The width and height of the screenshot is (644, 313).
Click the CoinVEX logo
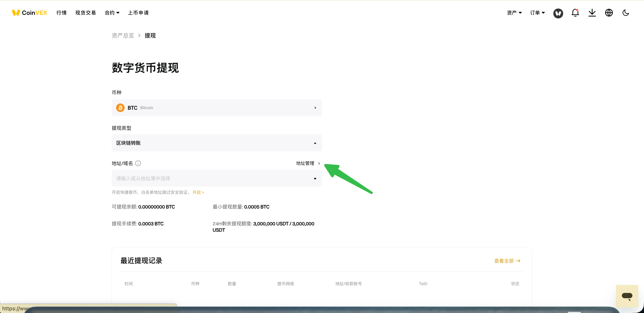pyautogui.click(x=30, y=13)
